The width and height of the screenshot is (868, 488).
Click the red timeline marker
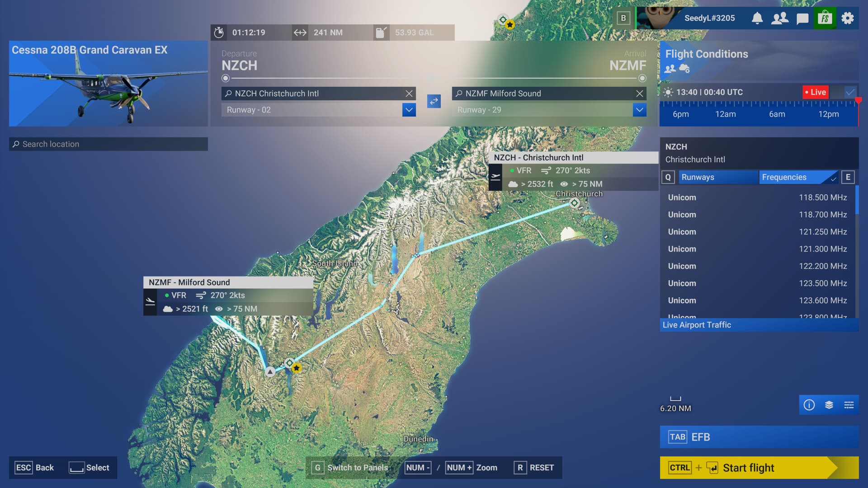click(x=858, y=101)
